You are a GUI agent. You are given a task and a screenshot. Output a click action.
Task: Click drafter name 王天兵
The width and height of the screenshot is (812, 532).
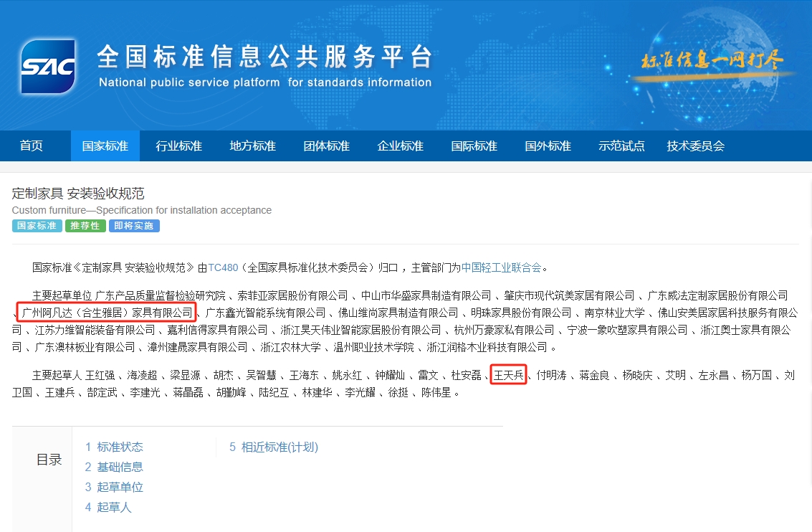pyautogui.click(x=509, y=375)
